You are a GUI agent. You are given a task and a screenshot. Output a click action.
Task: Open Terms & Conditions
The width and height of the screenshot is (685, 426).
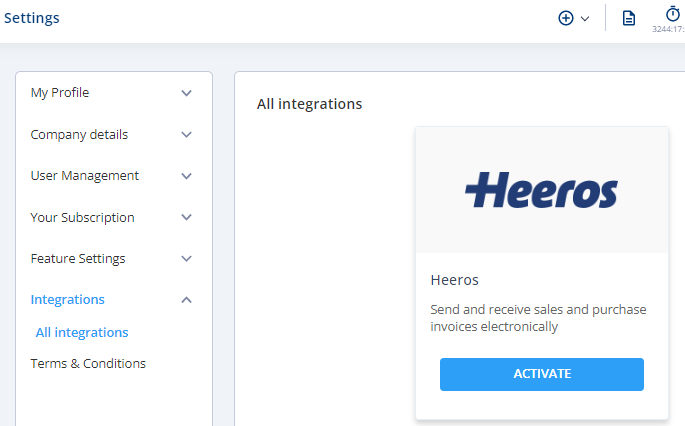click(88, 364)
